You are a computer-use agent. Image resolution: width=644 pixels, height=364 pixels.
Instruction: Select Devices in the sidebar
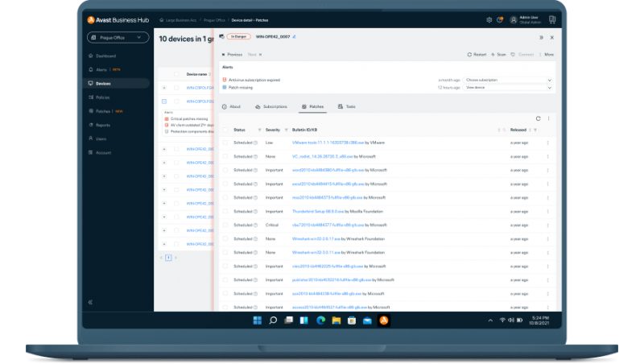point(118,84)
